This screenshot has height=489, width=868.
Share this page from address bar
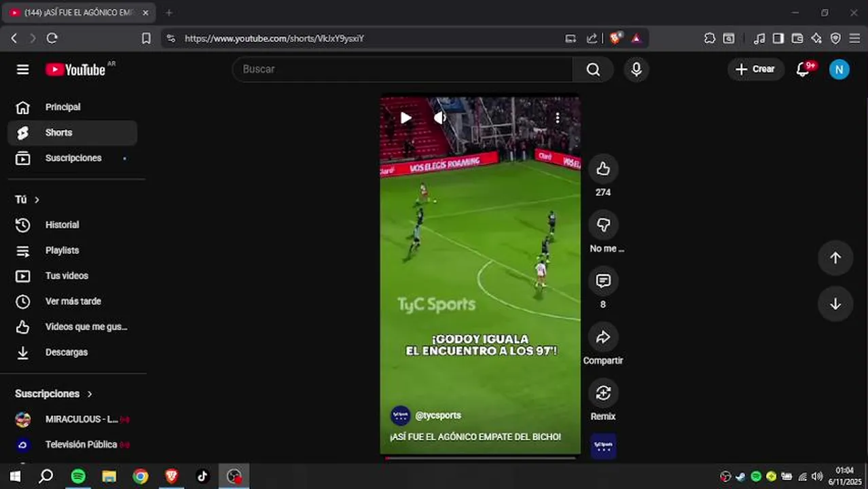click(592, 39)
